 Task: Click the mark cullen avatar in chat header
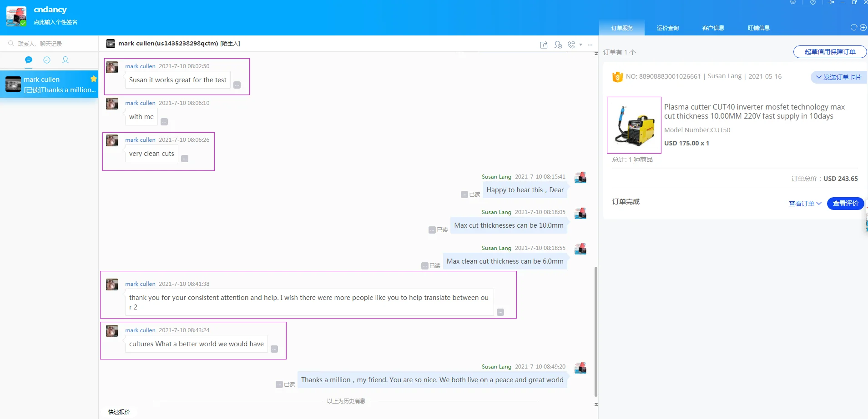111,44
